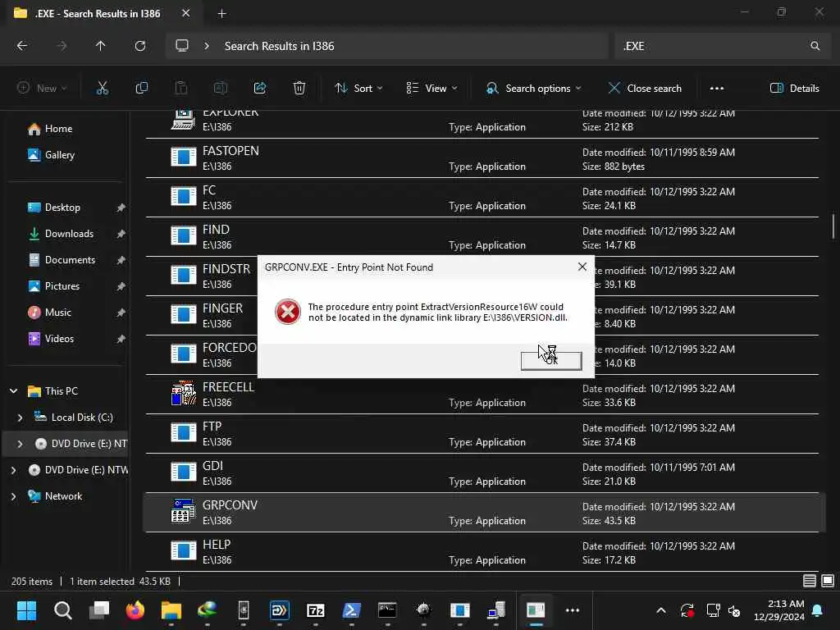Click the Share icon in toolbar
Screen dimensions: 840x630
(x=260, y=89)
